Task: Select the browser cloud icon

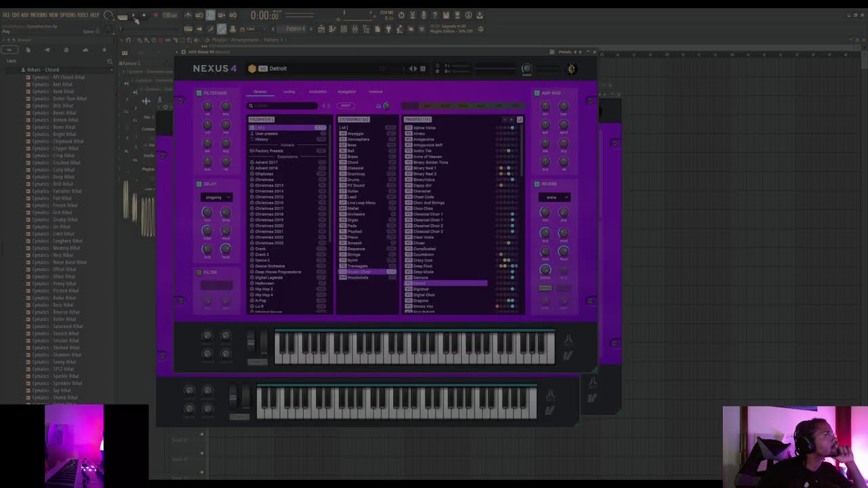Action: [85, 49]
